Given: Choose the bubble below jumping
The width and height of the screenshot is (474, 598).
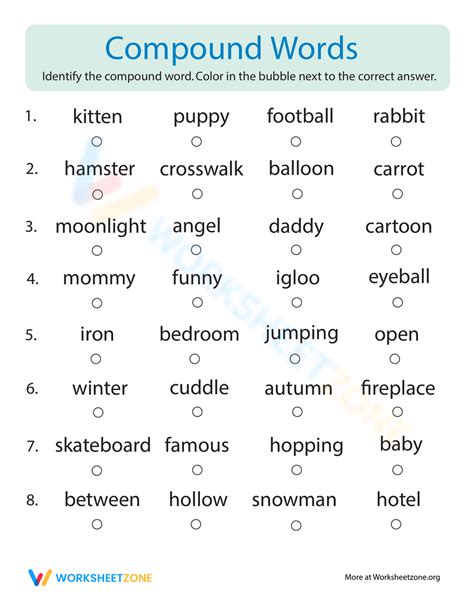Looking at the screenshot, I should 295,358.
